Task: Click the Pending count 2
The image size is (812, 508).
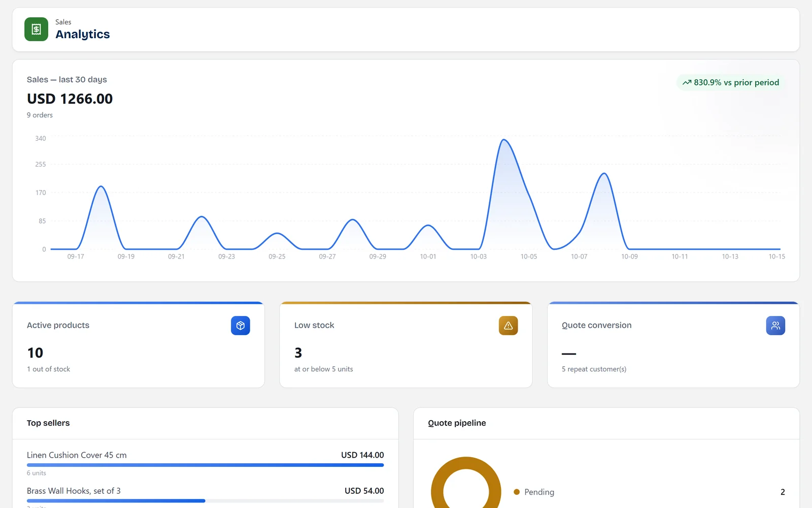Action: 783,492
